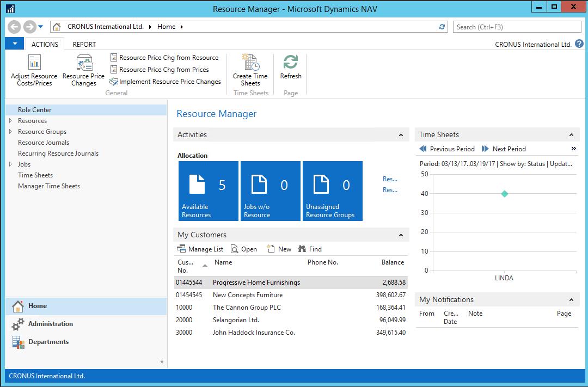The width and height of the screenshot is (588, 387).
Task: Click the LINDA data point on chart
Action: coord(504,194)
